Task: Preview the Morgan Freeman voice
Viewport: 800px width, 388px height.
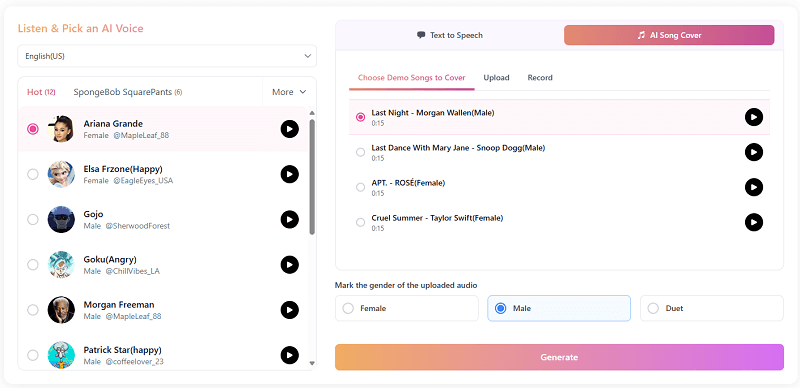Action: pyautogui.click(x=290, y=310)
